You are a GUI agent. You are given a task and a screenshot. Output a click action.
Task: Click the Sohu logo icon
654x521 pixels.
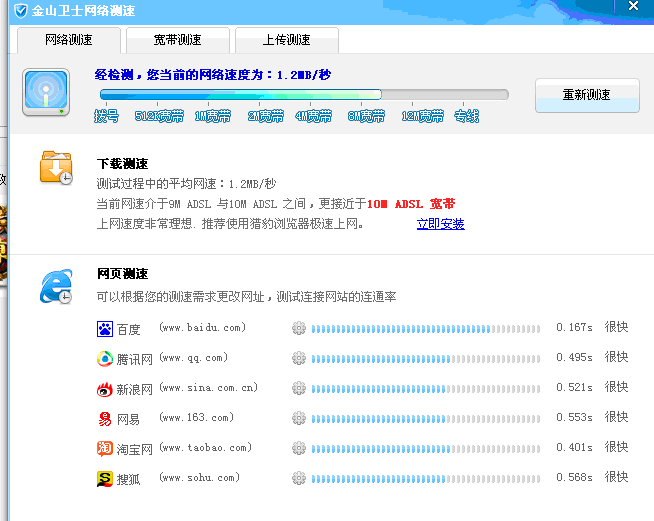(x=105, y=479)
